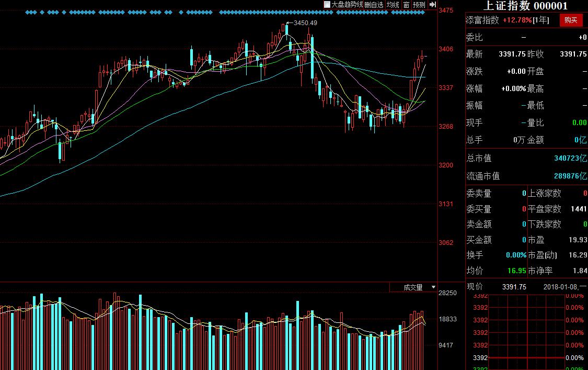The width and height of the screenshot is (588, 370).
Task: Click the 市盈(动) value 16.29
Action: pos(578,255)
